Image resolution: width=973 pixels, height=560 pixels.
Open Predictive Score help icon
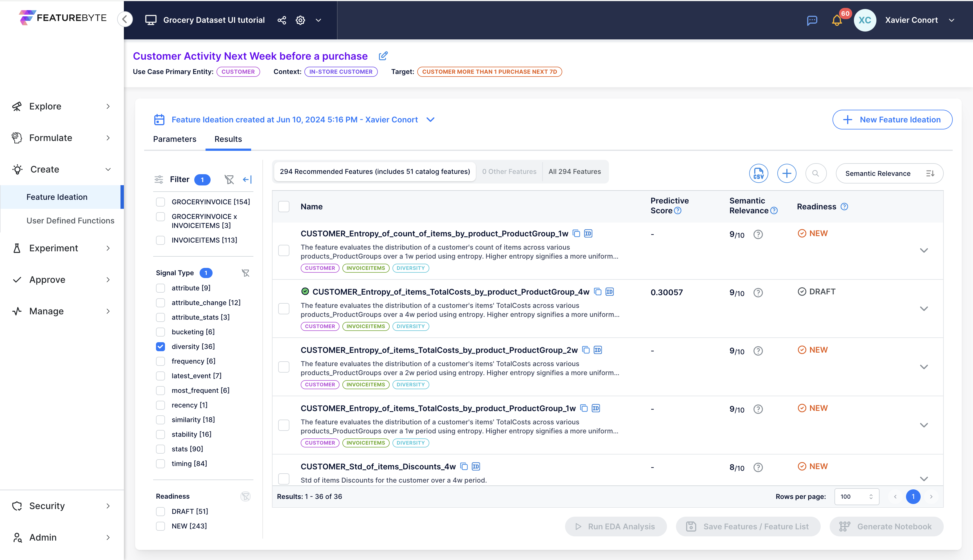tap(678, 211)
